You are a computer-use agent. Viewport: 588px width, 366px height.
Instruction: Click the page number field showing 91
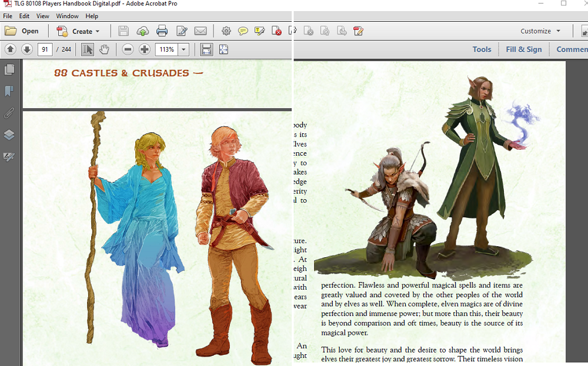[x=45, y=49]
